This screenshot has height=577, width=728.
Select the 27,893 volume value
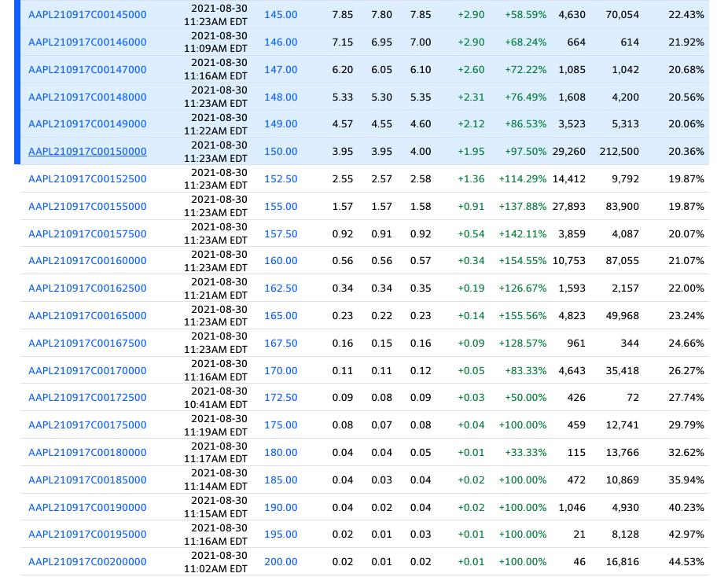pos(568,206)
